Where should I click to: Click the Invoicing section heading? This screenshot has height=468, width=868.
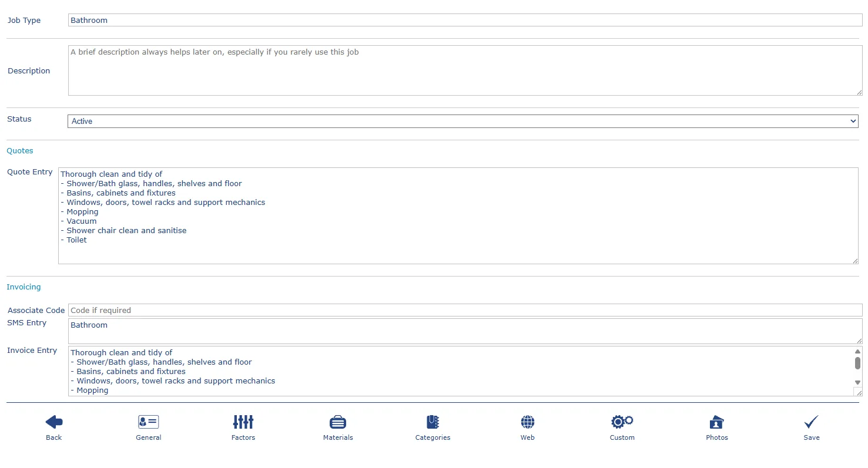coord(24,287)
